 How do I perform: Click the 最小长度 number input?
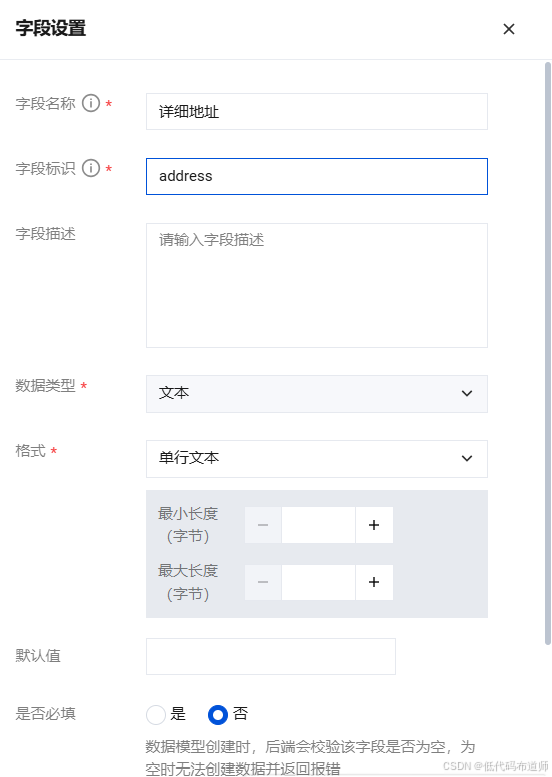319,525
